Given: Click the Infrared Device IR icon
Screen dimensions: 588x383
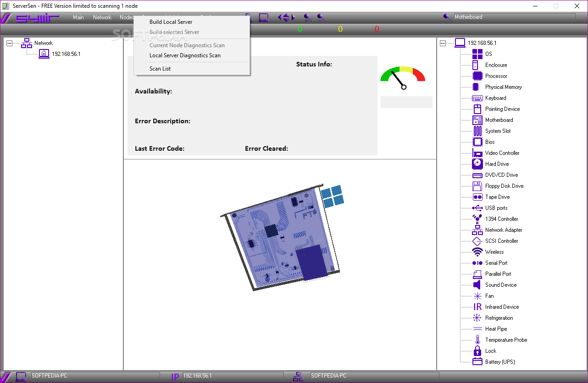Looking at the screenshot, I should [x=477, y=307].
